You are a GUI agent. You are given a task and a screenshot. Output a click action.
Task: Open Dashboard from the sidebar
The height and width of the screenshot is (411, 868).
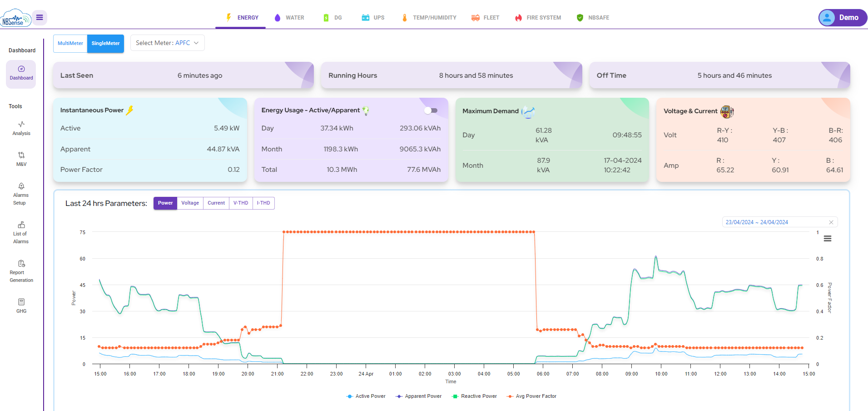point(21,74)
